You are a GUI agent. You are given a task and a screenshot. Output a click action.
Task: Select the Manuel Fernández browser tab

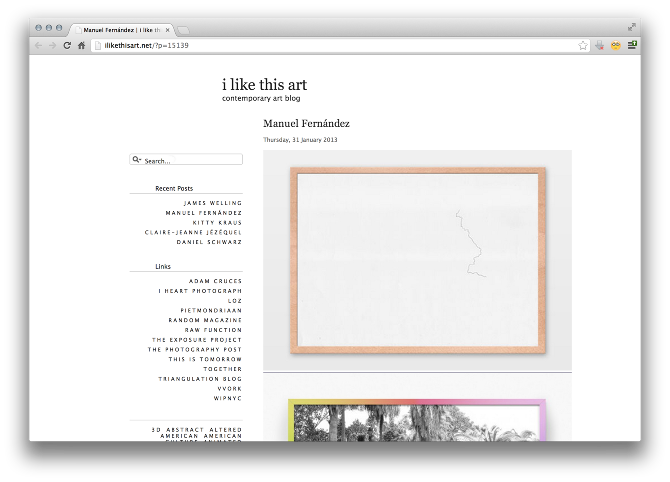pos(121,30)
